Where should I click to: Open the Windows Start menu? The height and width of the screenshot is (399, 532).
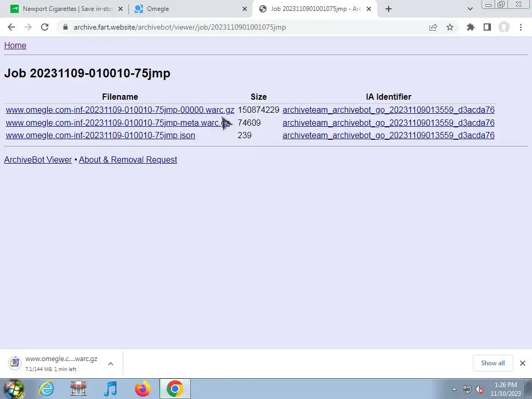click(x=14, y=389)
